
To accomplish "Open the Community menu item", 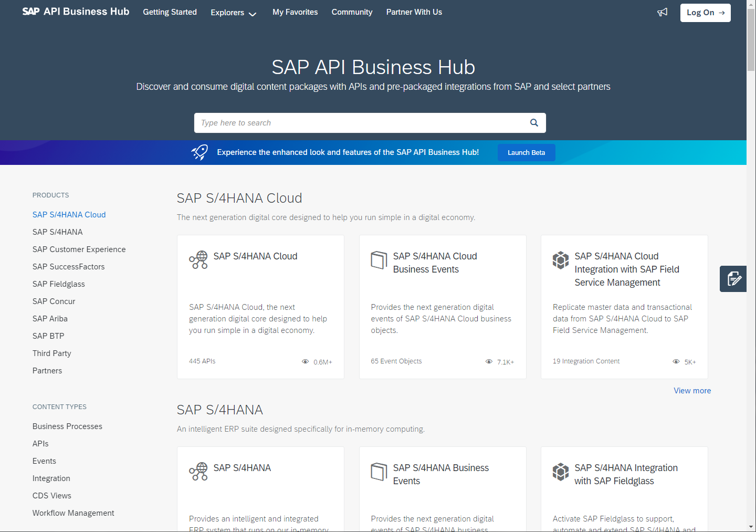I will (352, 12).
